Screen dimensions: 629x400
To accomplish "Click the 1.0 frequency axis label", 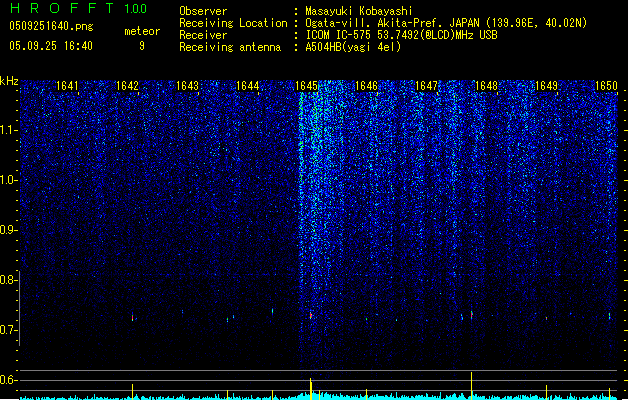I will pos(8,180).
